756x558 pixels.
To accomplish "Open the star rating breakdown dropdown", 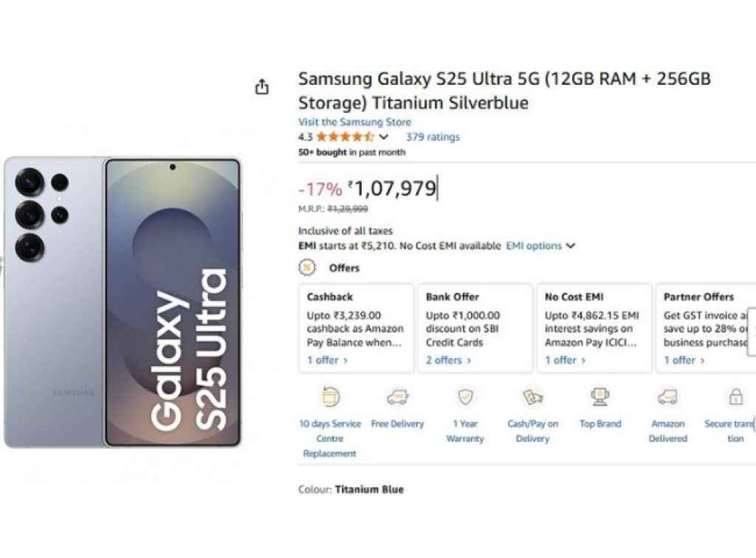I will coord(383,137).
